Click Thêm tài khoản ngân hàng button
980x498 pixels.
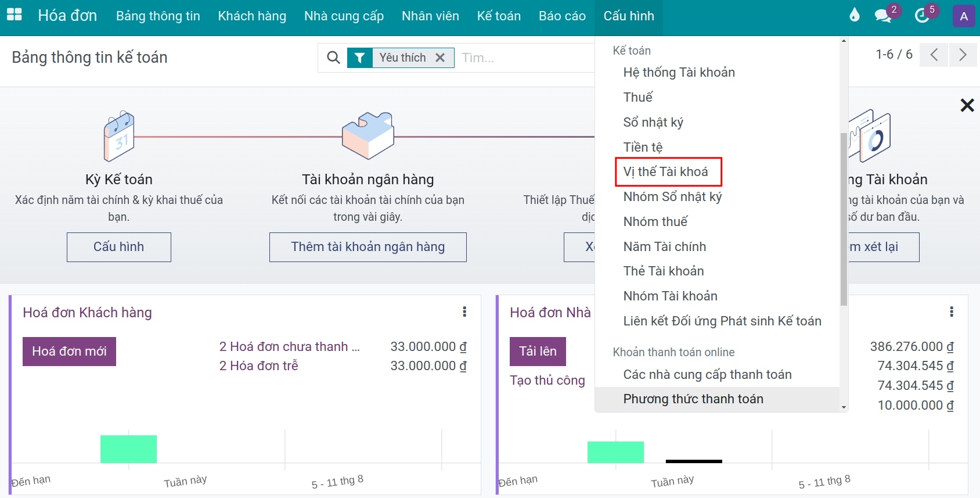368,247
